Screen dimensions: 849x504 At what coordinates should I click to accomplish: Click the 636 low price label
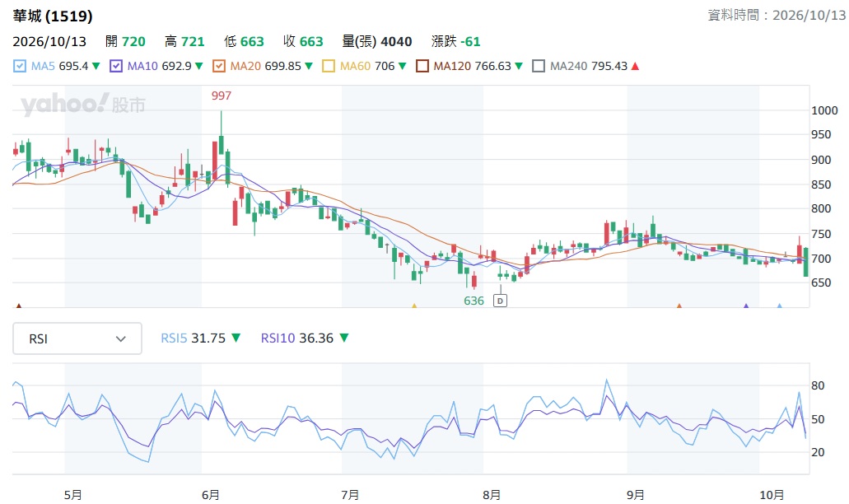473,301
